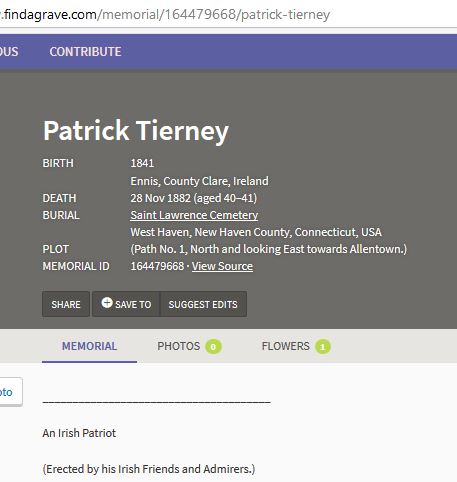Click the green flowers count badge
The width and height of the screenshot is (457, 482).
pos(323,347)
